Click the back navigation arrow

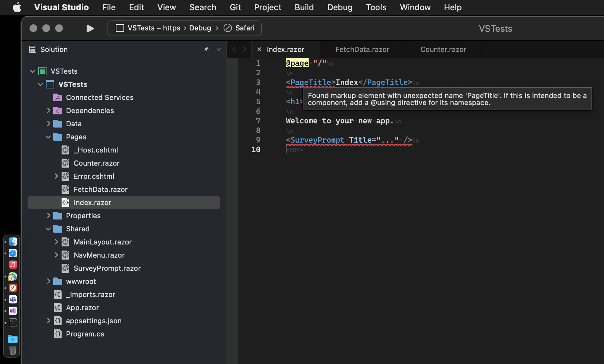pos(234,49)
